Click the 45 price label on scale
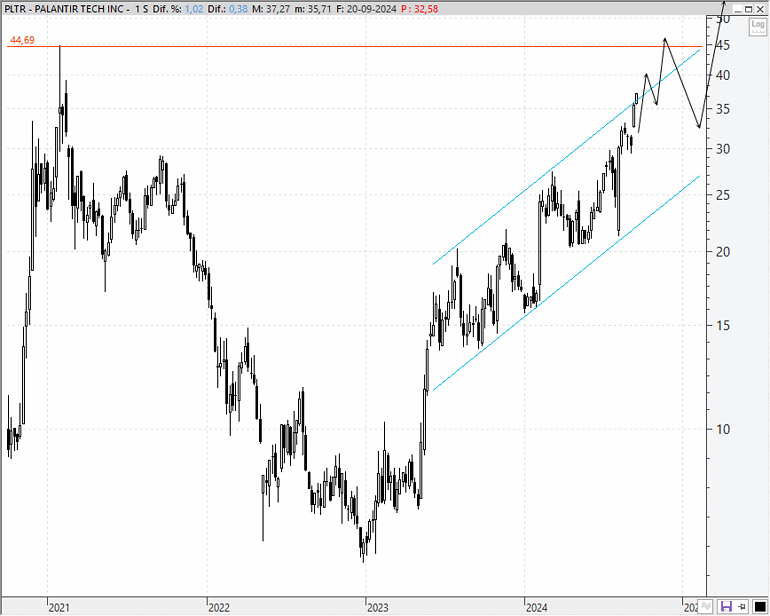Screen dimensions: 770x616 tap(723, 46)
